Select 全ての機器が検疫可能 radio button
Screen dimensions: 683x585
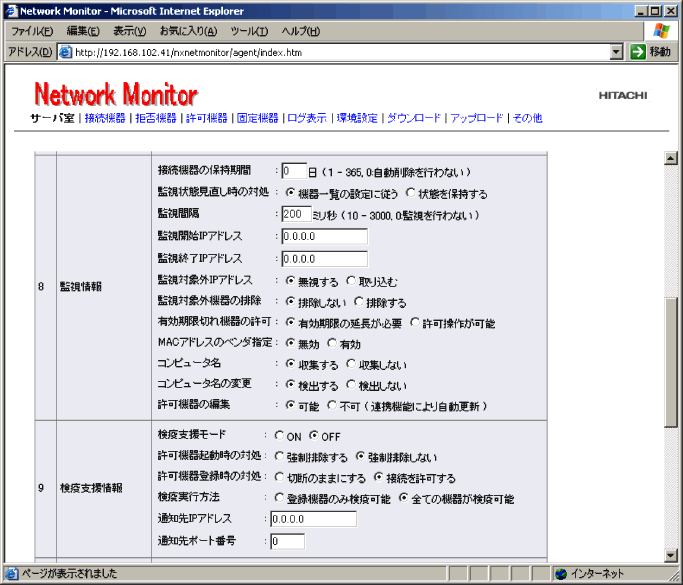tap(403, 497)
